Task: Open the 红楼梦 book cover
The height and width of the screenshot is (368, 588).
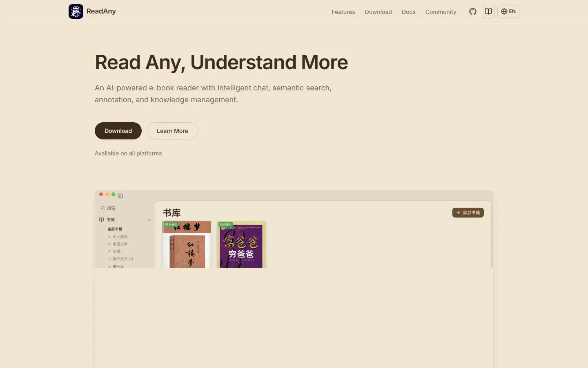Action: 187,245
